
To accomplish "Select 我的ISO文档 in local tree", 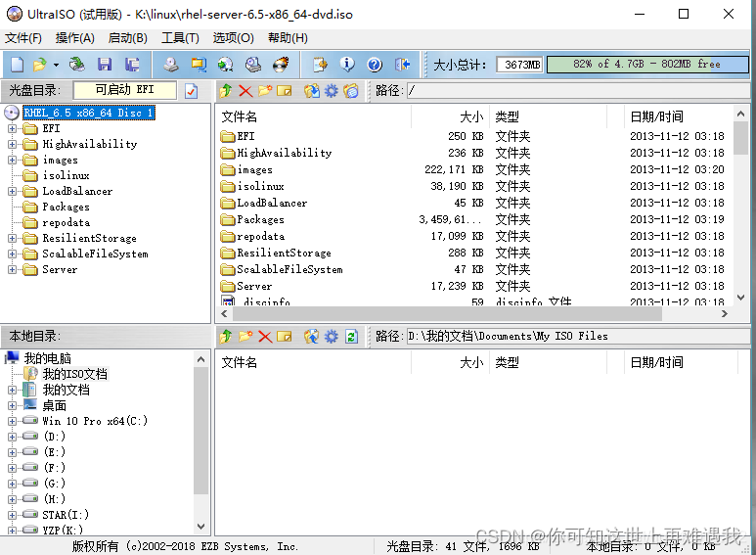I will click(x=74, y=374).
